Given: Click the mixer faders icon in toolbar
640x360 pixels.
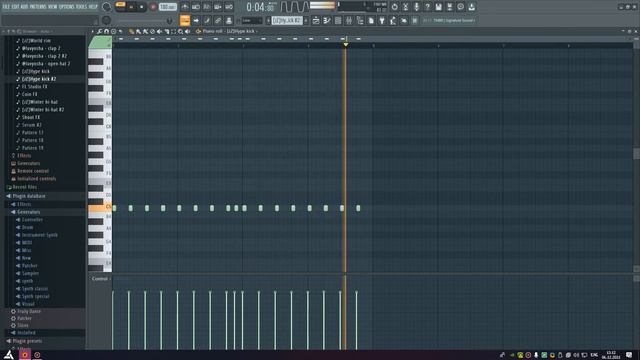Looking at the screenshot, I should (349, 20).
